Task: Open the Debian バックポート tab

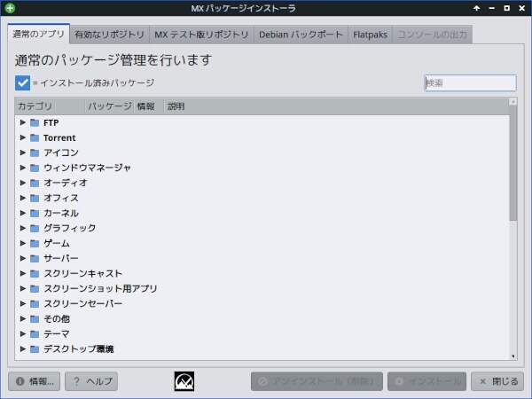Action: (x=301, y=35)
